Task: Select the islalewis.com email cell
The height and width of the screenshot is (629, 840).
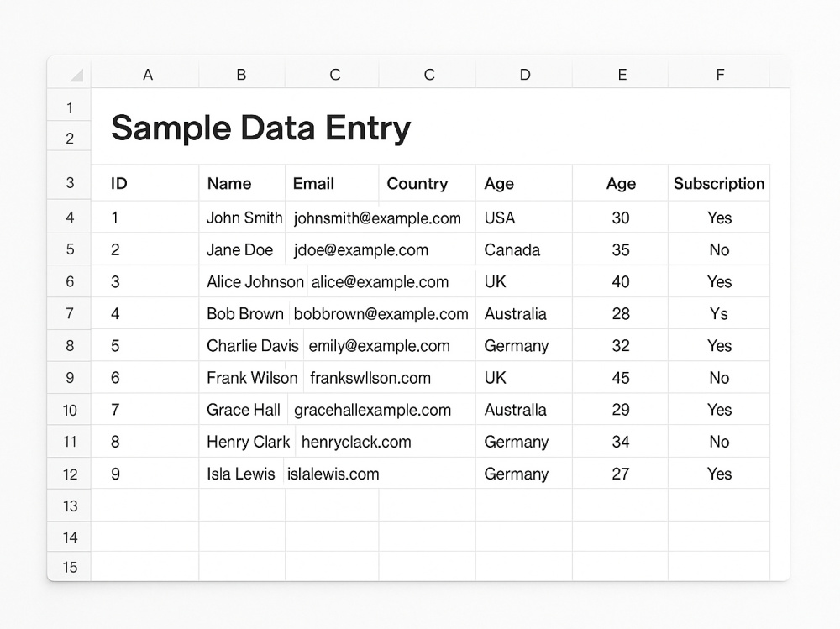Action: tap(380, 474)
